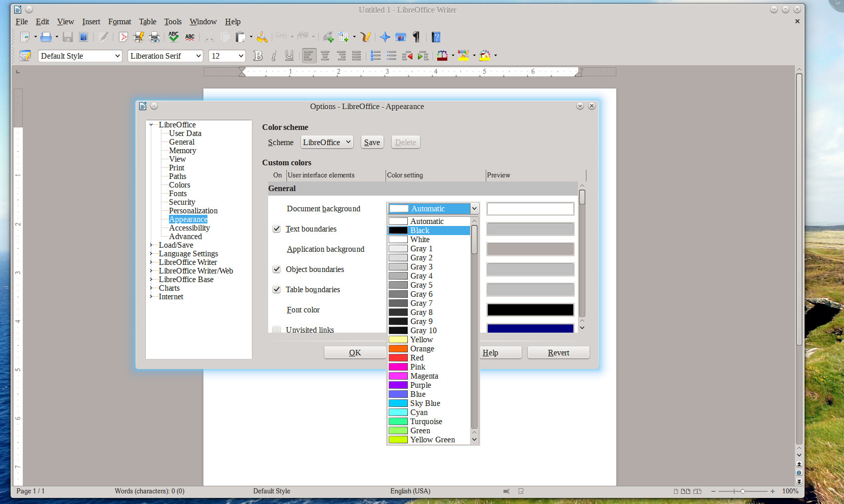
Task: Toggle the Table boundaries checkbox
Action: point(277,290)
